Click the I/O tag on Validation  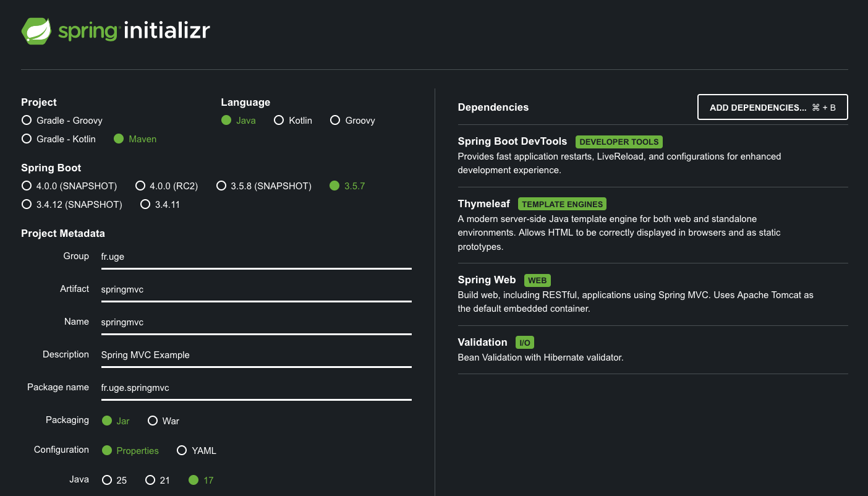(524, 343)
